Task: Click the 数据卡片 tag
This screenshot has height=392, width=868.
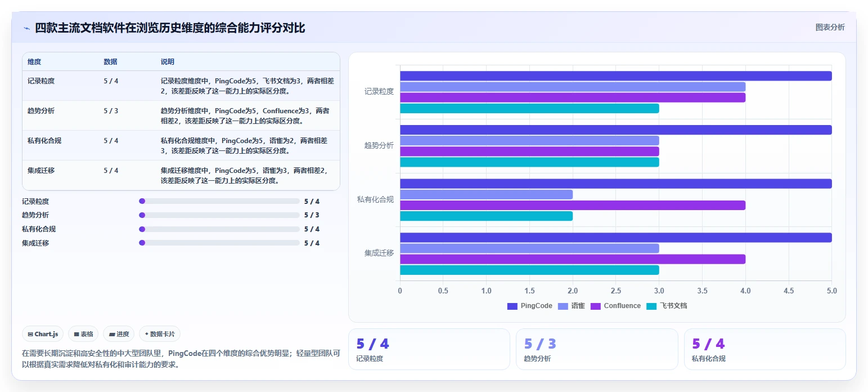Action: (x=160, y=334)
